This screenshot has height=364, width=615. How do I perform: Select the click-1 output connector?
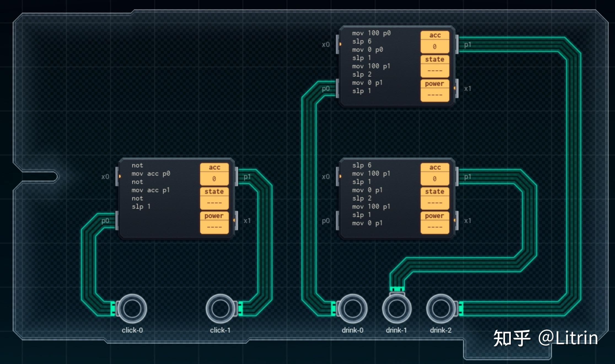[x=221, y=309]
